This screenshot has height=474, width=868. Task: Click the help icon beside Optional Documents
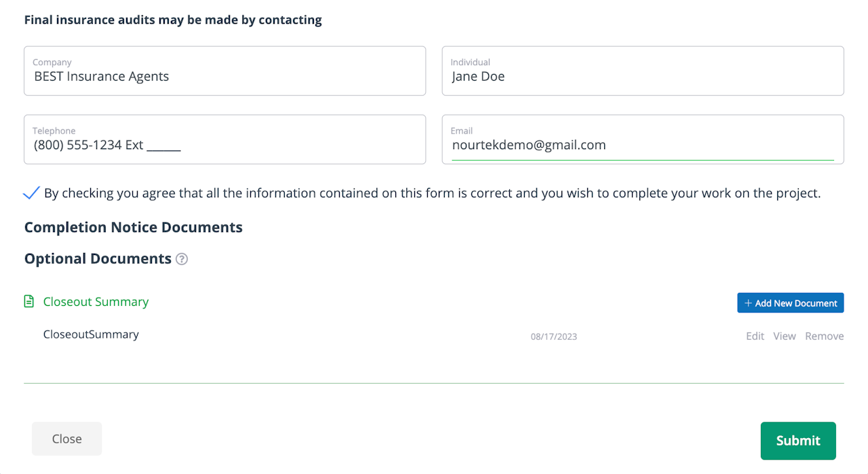click(182, 259)
